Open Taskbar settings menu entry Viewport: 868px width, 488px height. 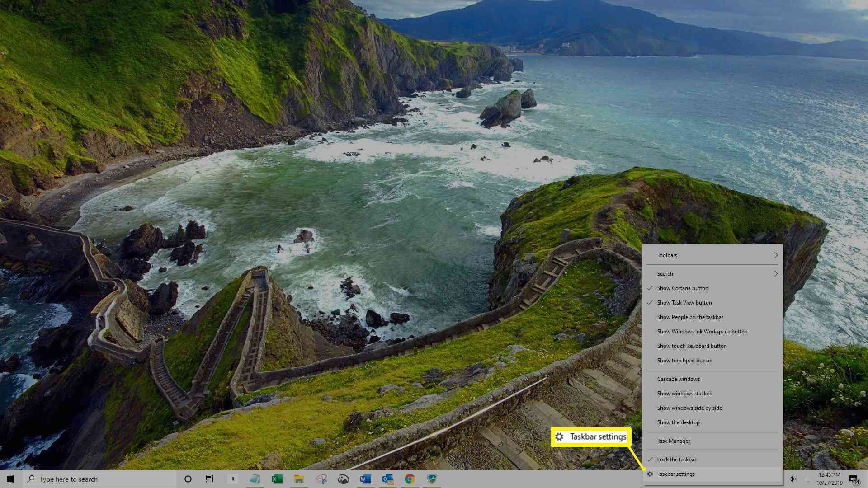point(712,474)
